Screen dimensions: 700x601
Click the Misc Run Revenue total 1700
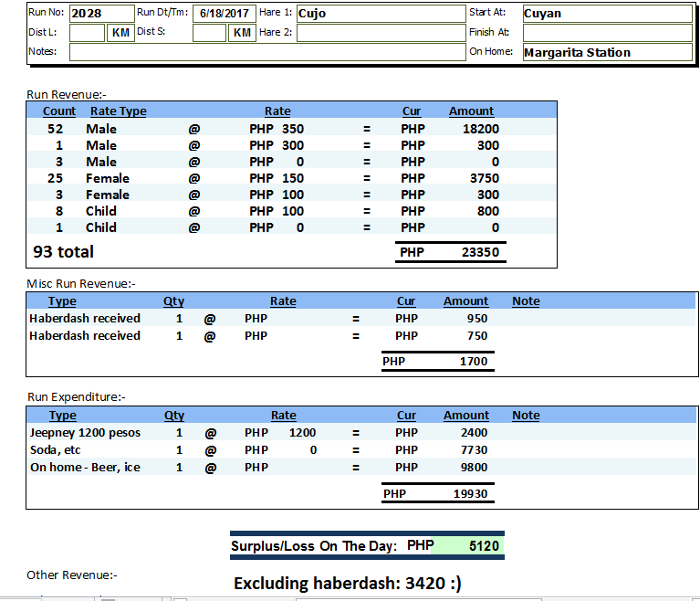pos(472,362)
